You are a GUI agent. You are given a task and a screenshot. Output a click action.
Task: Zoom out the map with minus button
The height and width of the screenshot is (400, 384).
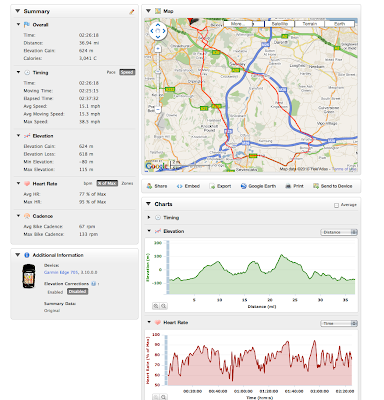click(x=158, y=109)
